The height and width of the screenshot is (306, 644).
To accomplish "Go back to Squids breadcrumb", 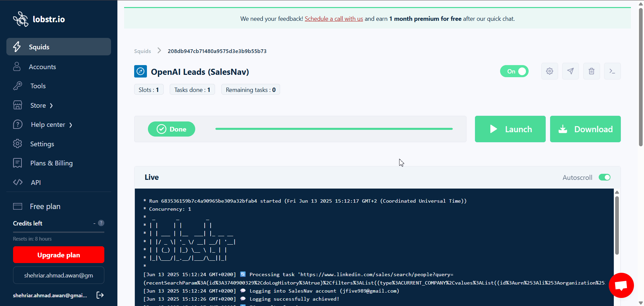I will pyautogui.click(x=143, y=51).
